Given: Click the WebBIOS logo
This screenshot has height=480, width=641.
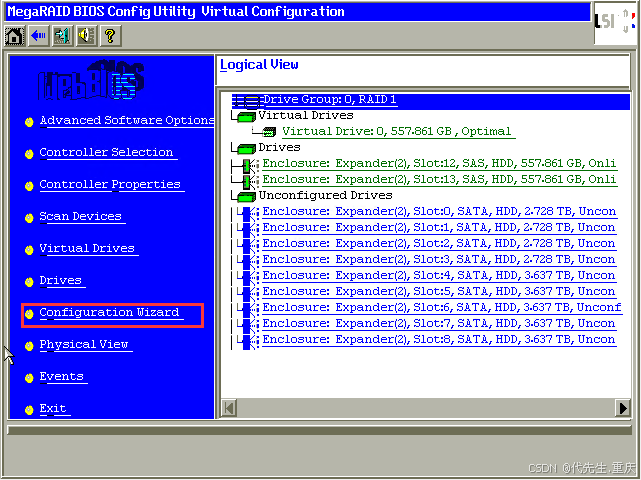Looking at the screenshot, I should [x=91, y=80].
